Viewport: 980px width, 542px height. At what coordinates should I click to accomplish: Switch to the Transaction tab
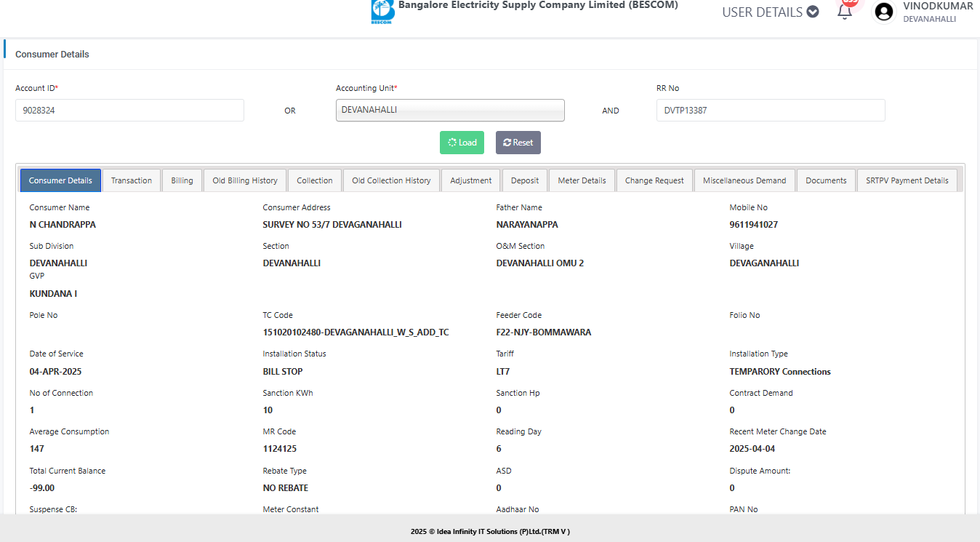(x=132, y=180)
